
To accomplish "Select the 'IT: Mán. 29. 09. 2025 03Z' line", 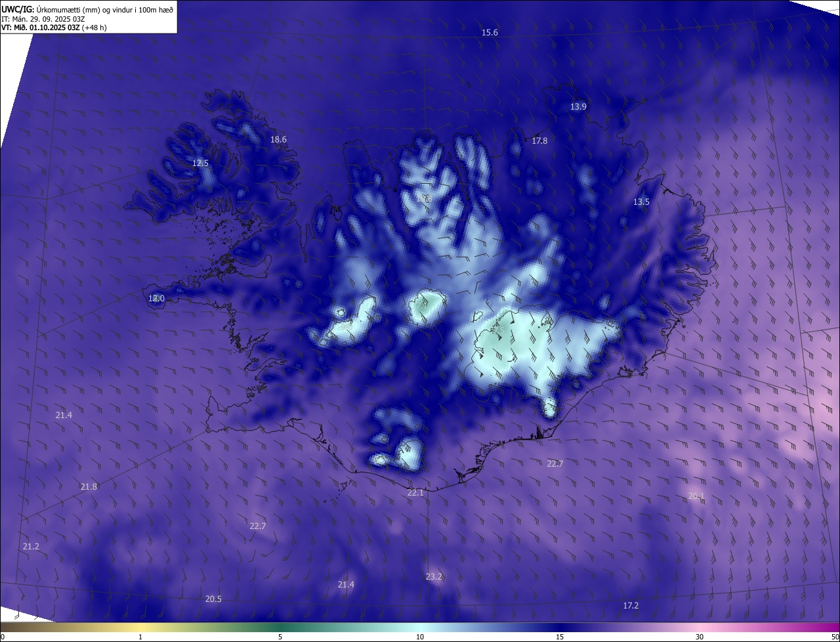I will coord(44,19).
